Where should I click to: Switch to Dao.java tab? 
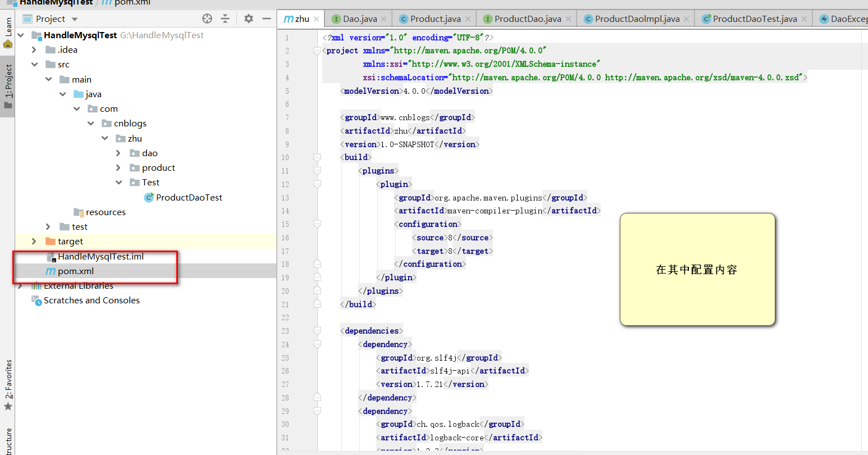360,19
